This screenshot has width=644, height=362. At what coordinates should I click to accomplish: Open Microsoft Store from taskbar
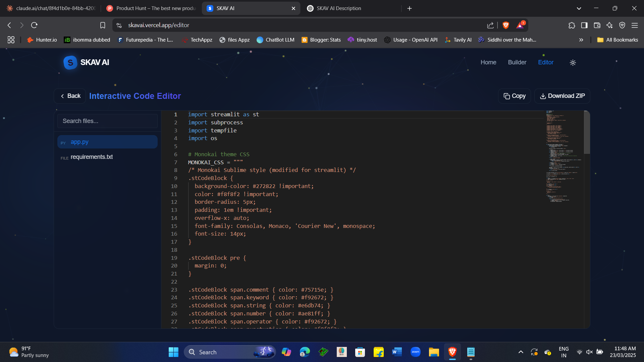coord(360,352)
